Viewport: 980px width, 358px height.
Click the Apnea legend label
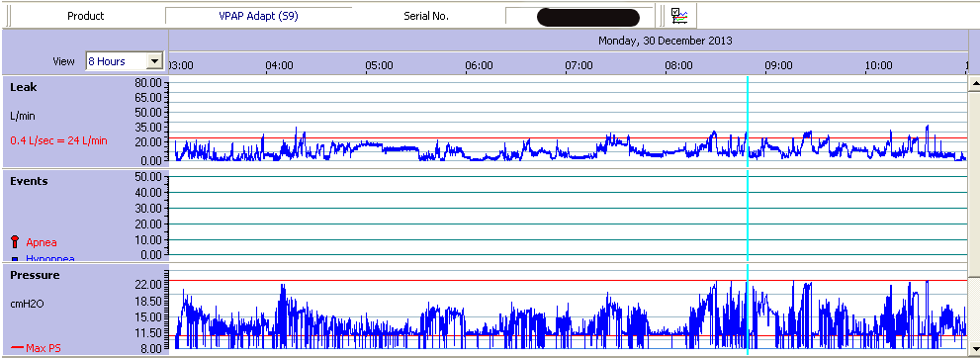(x=42, y=241)
